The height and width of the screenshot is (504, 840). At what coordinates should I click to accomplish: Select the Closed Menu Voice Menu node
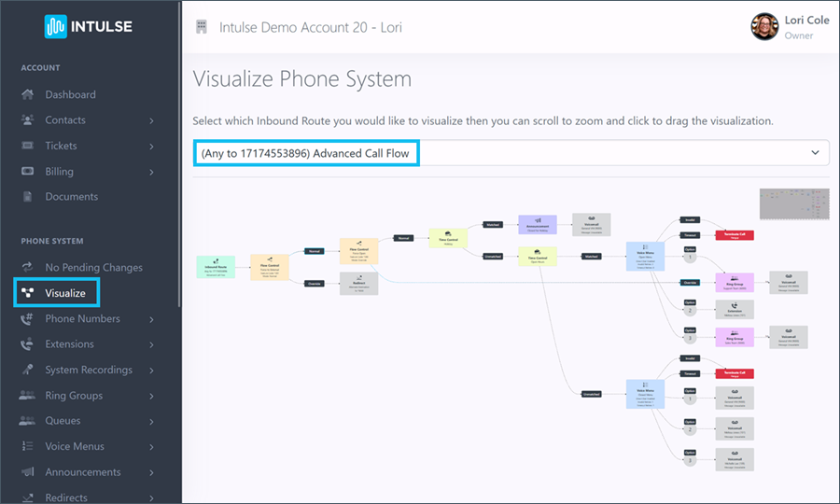point(645,394)
